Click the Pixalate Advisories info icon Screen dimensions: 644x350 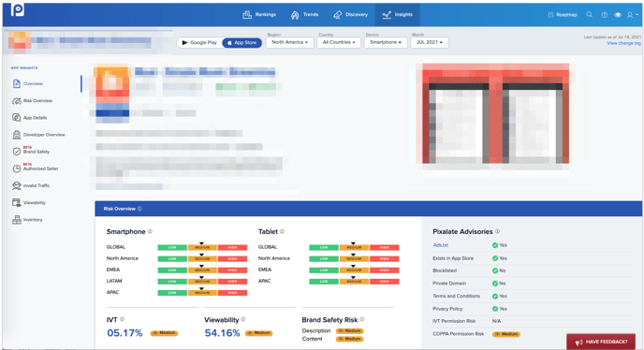pos(497,231)
